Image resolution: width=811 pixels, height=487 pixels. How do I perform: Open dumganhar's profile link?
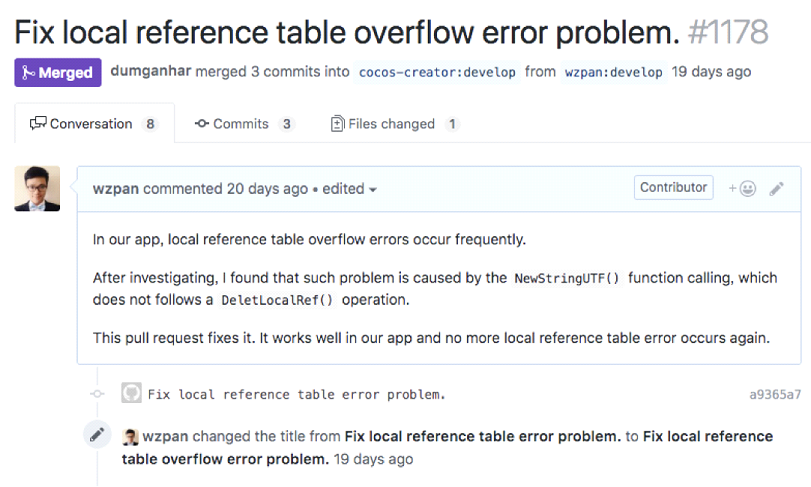click(x=151, y=71)
